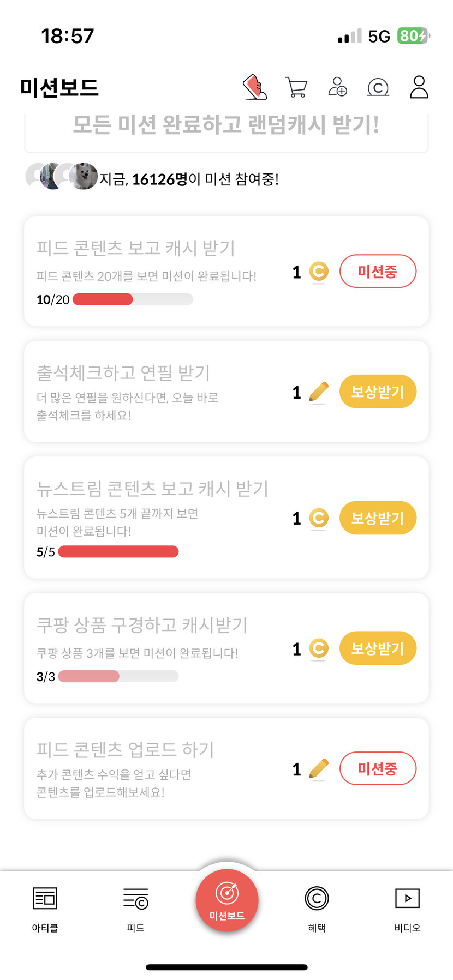Tap the red sneaker icon in header

coord(254,87)
